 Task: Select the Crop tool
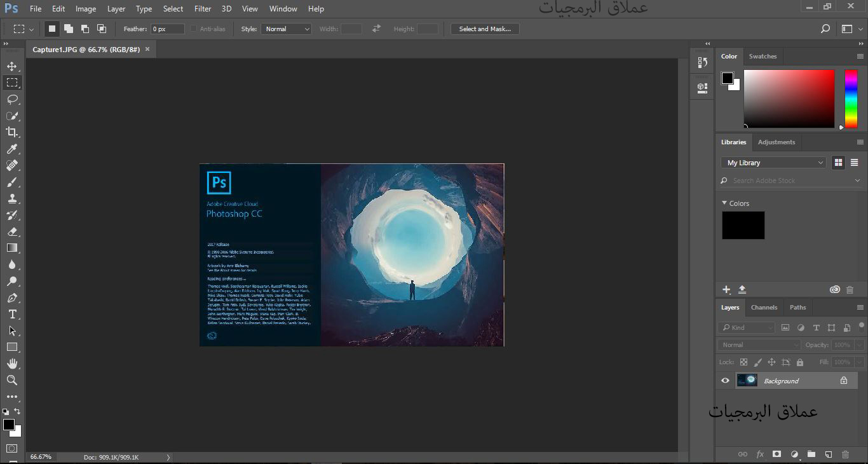[12, 132]
